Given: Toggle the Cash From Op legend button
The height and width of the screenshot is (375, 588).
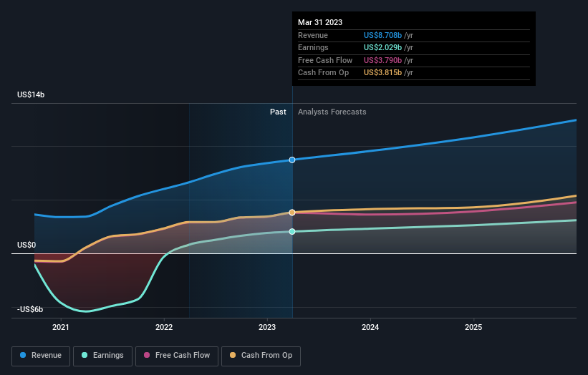Looking at the screenshot, I should (x=261, y=356).
